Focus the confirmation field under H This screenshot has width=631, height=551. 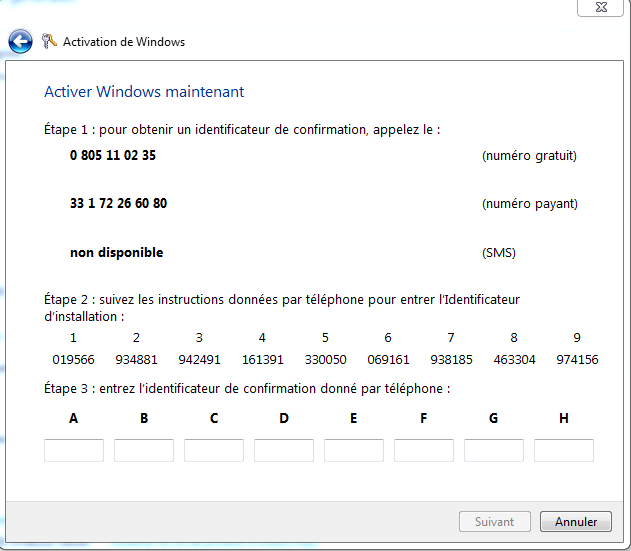click(564, 450)
